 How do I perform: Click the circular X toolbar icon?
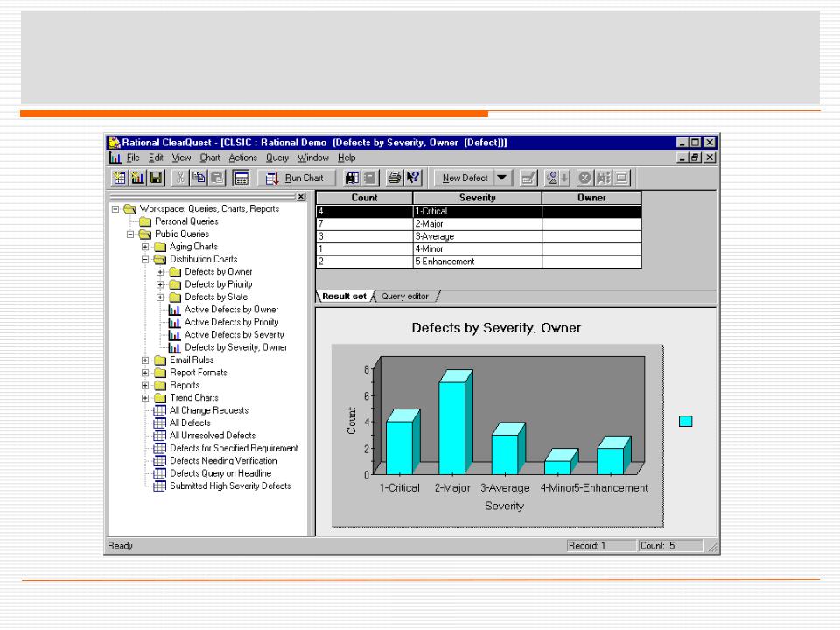585,178
